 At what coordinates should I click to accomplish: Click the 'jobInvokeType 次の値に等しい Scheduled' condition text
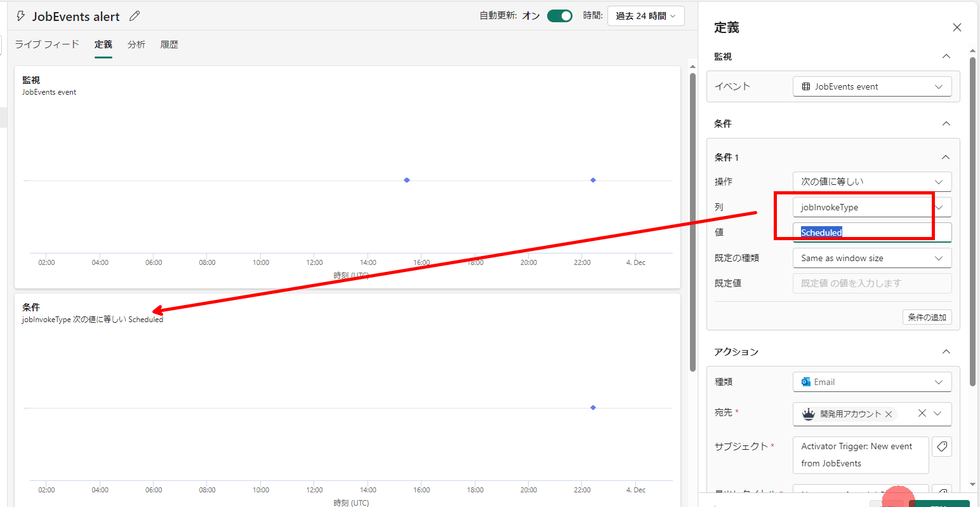tap(93, 320)
